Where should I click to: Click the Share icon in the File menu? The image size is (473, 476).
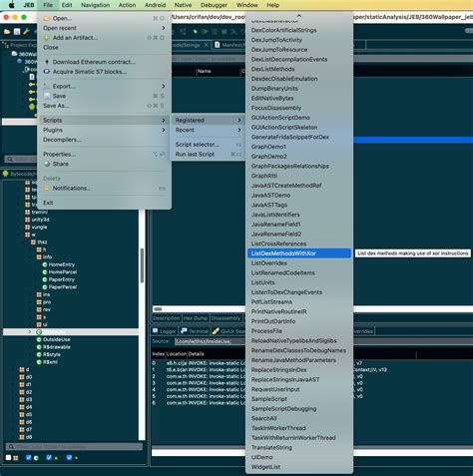pos(47,164)
